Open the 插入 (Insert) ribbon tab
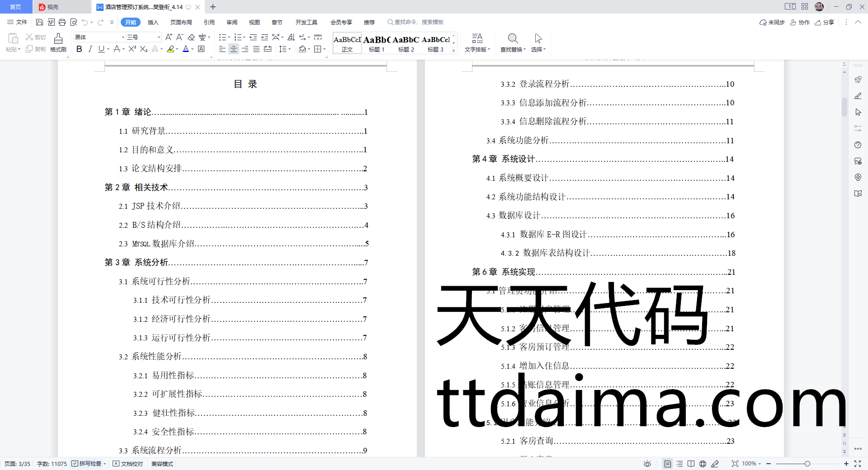The image size is (868, 470). click(x=153, y=22)
